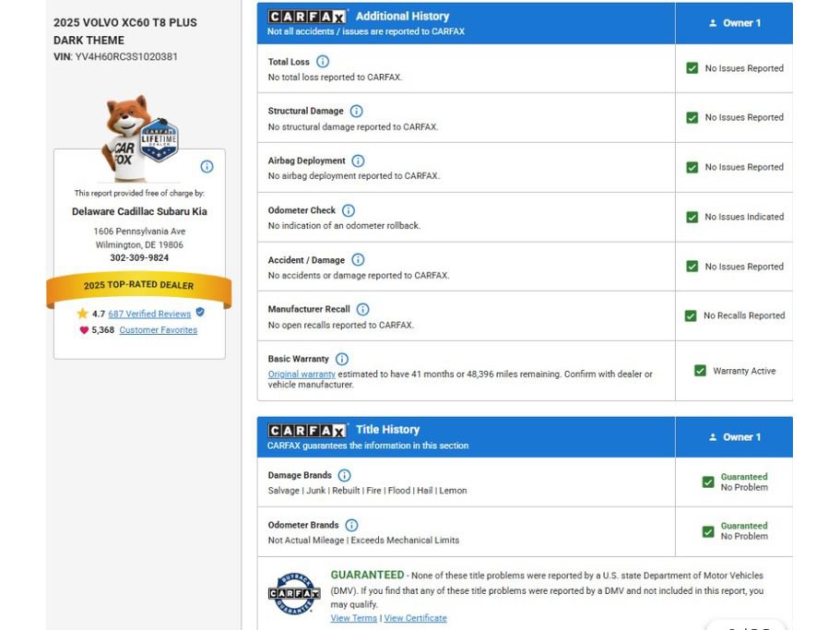The image size is (840, 630).
Task: Click the Warranty Active green check mark
Action: click(700, 371)
